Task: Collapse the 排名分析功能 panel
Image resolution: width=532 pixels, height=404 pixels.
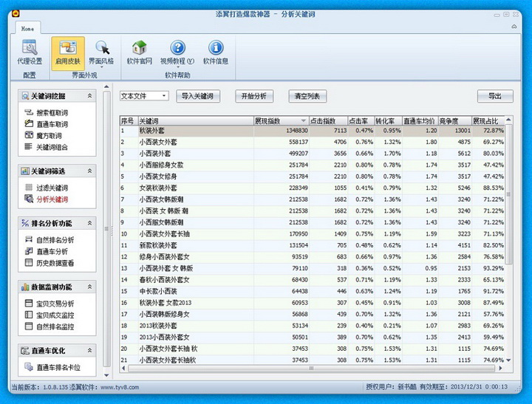Action: coord(89,223)
